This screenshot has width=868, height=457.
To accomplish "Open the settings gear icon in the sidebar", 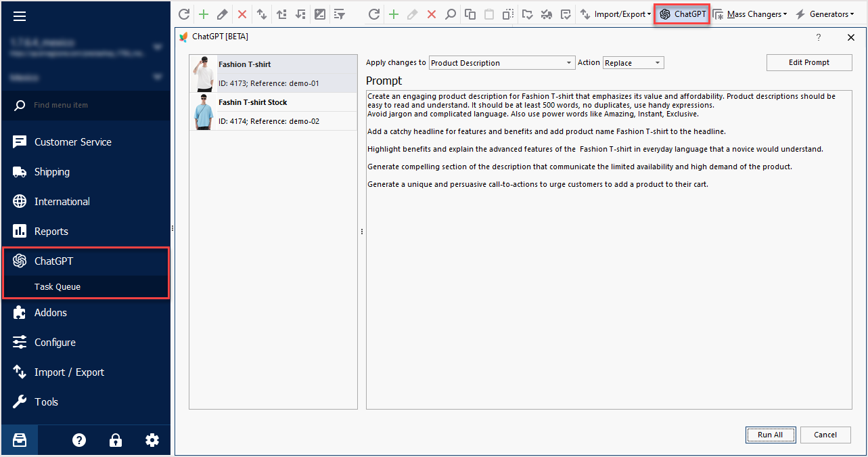I will click(x=152, y=440).
